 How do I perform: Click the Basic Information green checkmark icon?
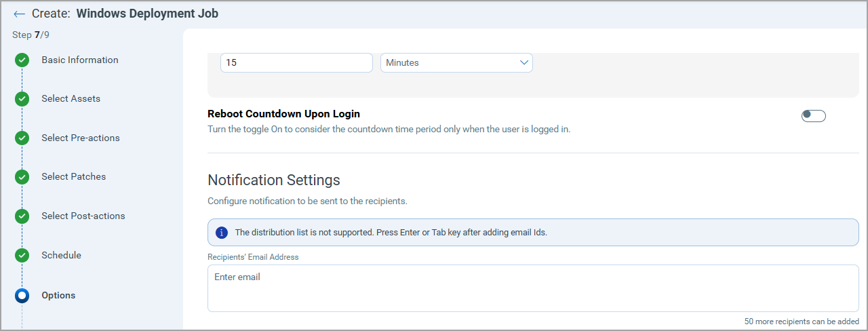tap(22, 60)
